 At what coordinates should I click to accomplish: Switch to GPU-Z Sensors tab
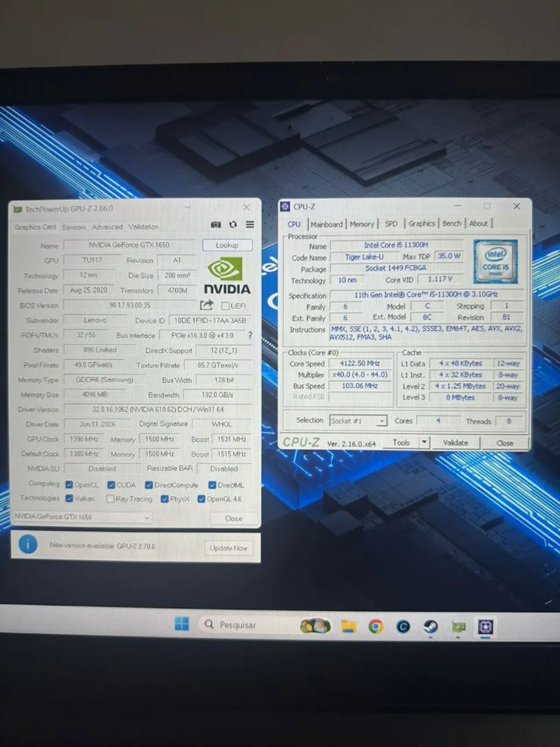pyautogui.click(x=74, y=227)
